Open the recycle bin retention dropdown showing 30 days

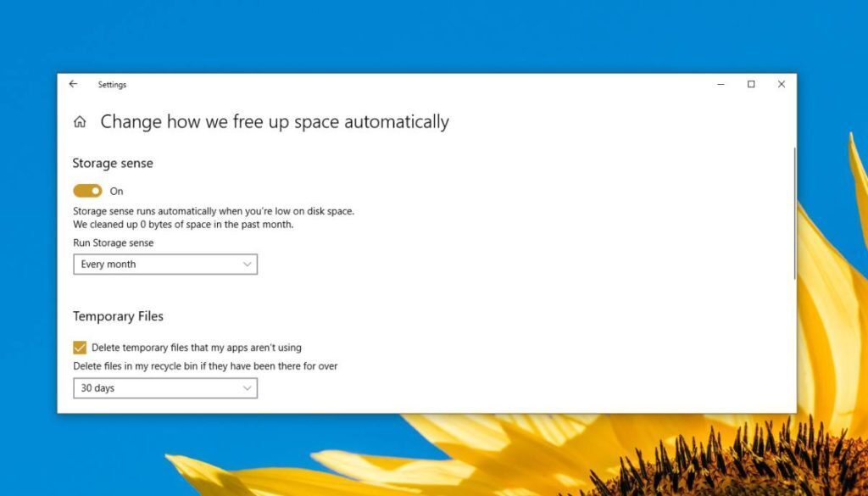pyautogui.click(x=164, y=387)
